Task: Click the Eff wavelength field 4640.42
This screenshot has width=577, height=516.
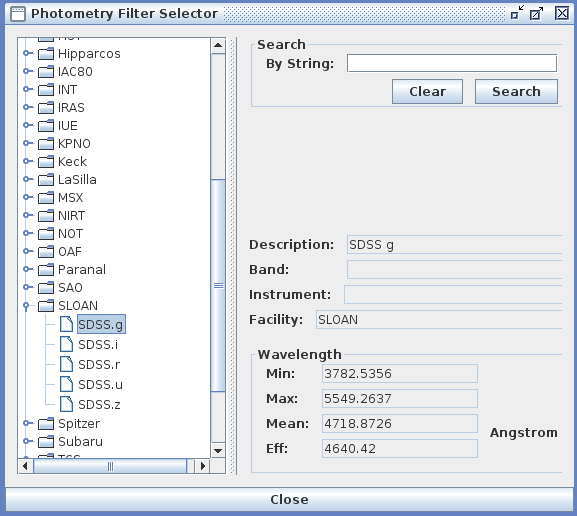Action: click(400, 449)
